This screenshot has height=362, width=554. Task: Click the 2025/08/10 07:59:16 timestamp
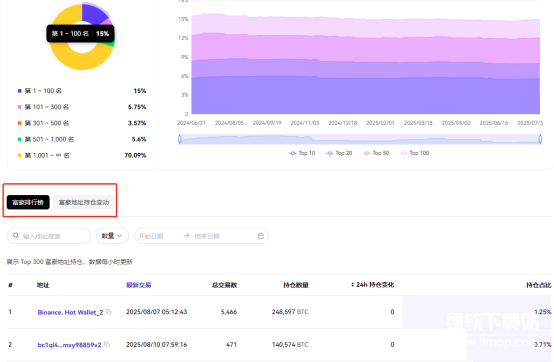[157, 344]
